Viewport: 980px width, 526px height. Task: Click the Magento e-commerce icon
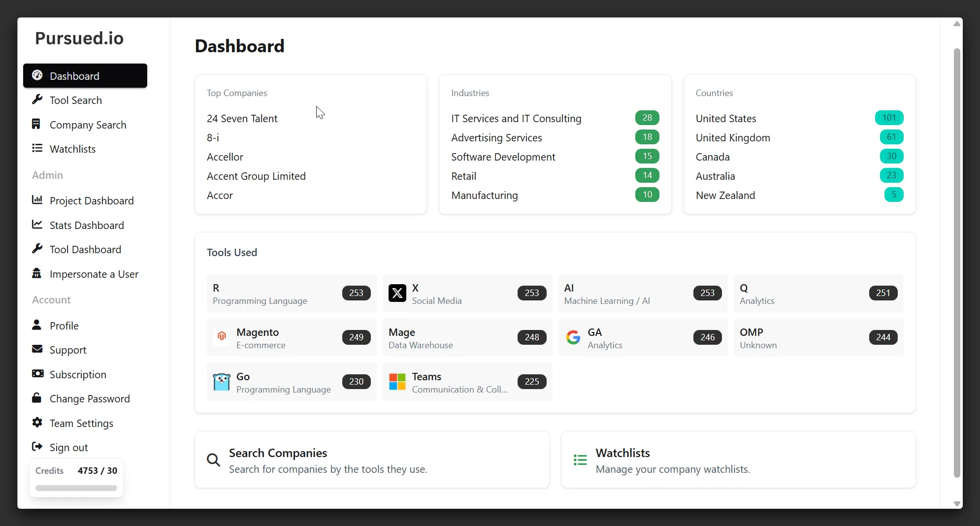pos(221,337)
